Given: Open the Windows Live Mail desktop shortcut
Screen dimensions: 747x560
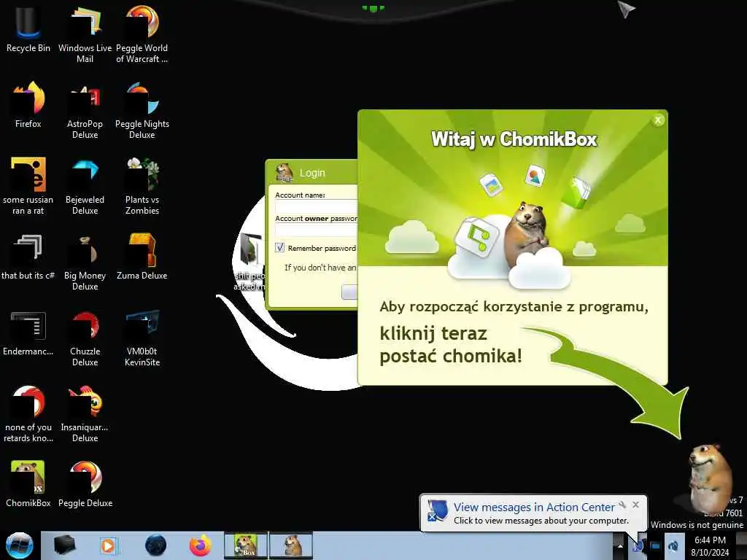Looking at the screenshot, I should [x=85, y=34].
